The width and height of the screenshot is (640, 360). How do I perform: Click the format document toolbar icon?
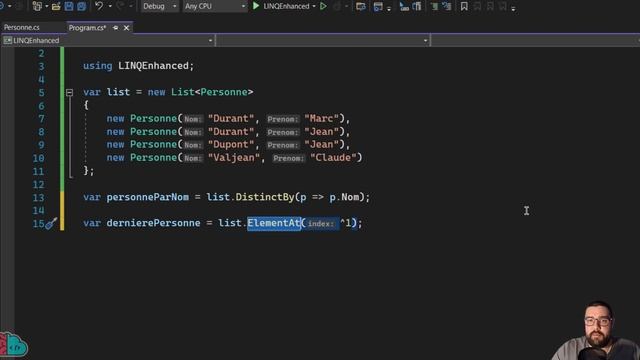click(x=417, y=6)
